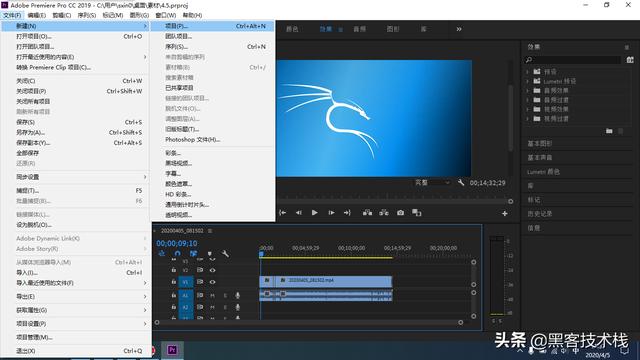Click timeline timecode 00;00;09;10
This screenshot has height=360, width=640.
point(177,243)
